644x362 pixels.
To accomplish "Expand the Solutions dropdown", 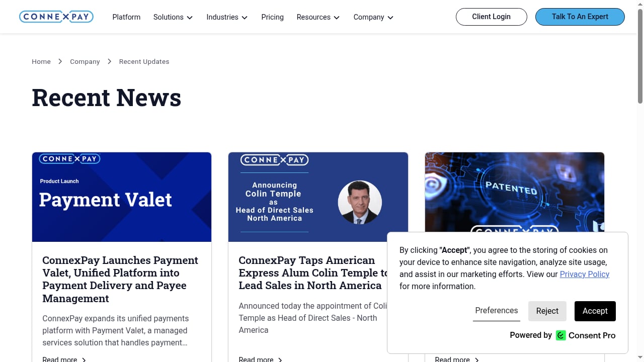I will click(173, 17).
